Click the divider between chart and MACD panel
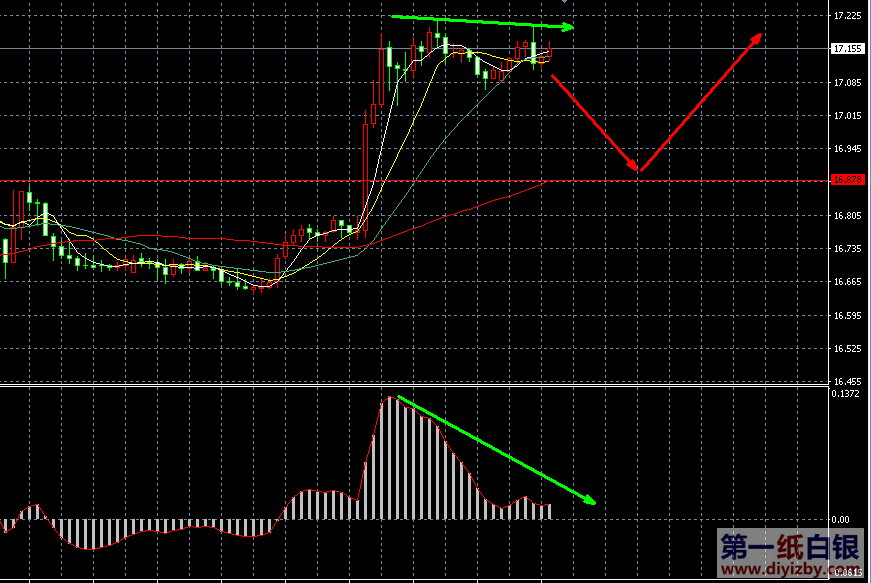The image size is (871, 583). pos(415,385)
